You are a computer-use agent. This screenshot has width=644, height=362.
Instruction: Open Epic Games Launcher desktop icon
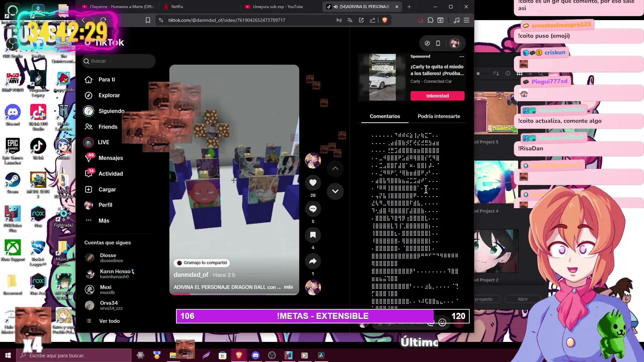tap(13, 151)
